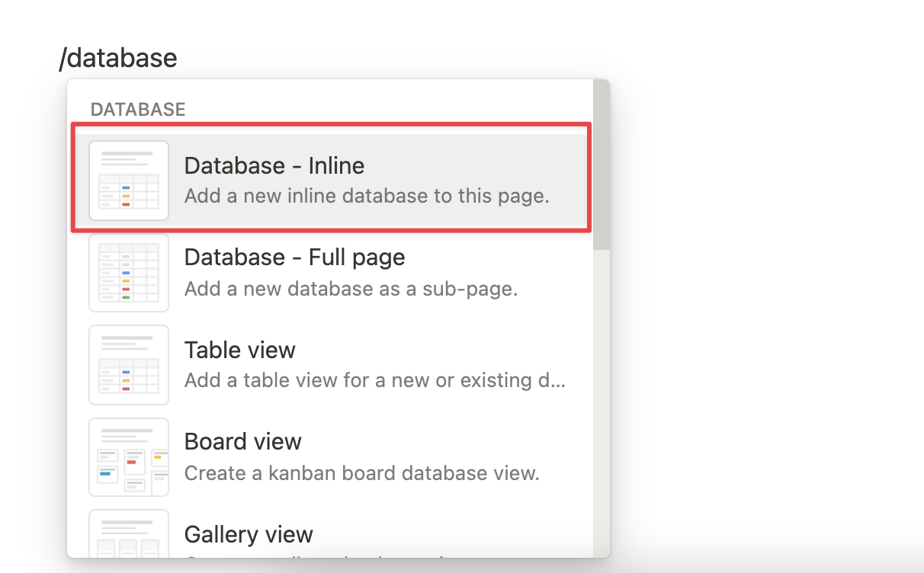
Task: Click the Database - Full page grid icon
Action: click(x=129, y=273)
